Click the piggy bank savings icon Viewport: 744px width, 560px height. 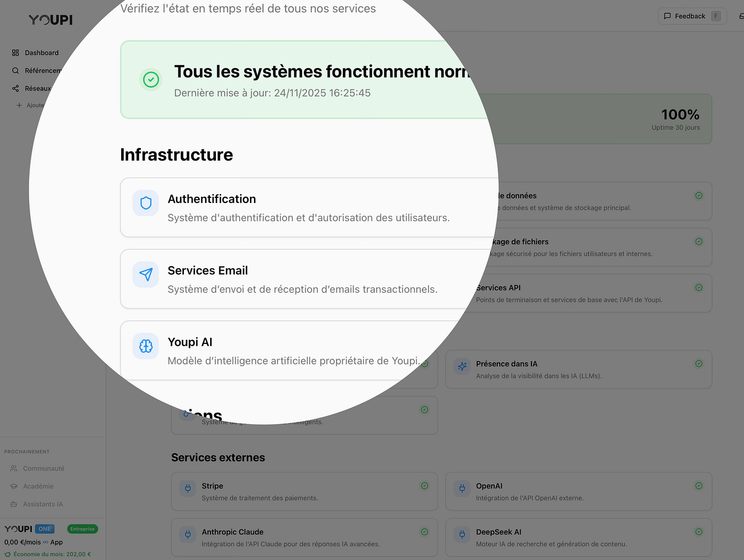[x=8, y=554]
